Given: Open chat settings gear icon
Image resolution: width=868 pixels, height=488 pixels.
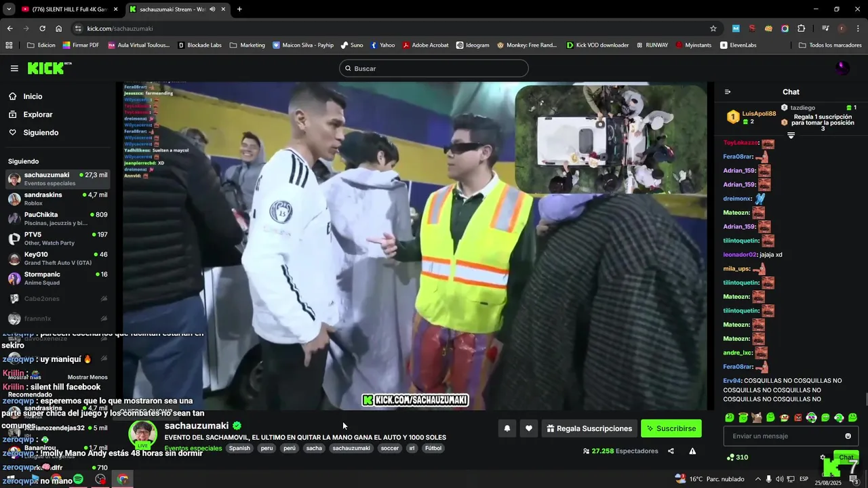Looking at the screenshot, I should (823, 457).
